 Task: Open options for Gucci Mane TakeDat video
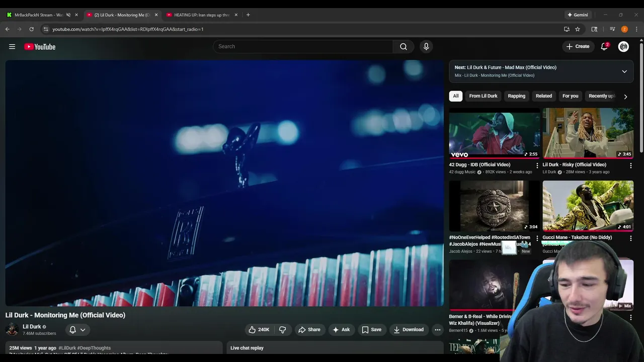pyautogui.click(x=630, y=238)
